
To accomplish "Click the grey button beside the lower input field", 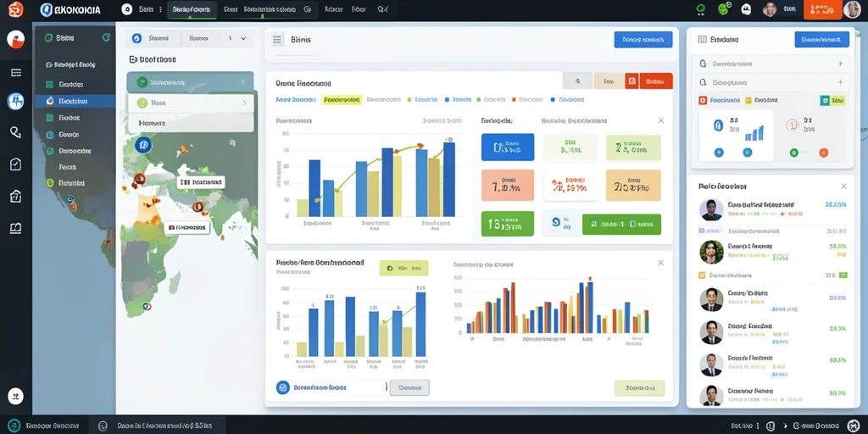I will 409,387.
